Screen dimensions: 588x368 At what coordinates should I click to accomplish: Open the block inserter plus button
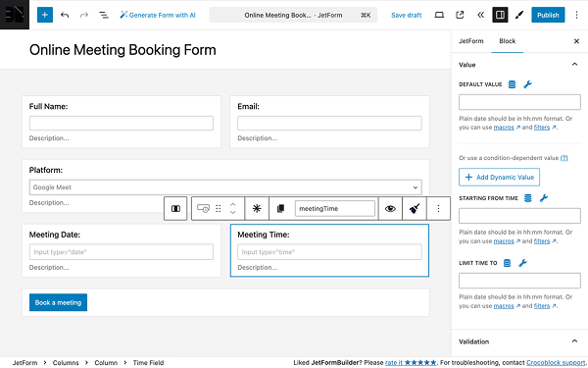click(x=45, y=15)
